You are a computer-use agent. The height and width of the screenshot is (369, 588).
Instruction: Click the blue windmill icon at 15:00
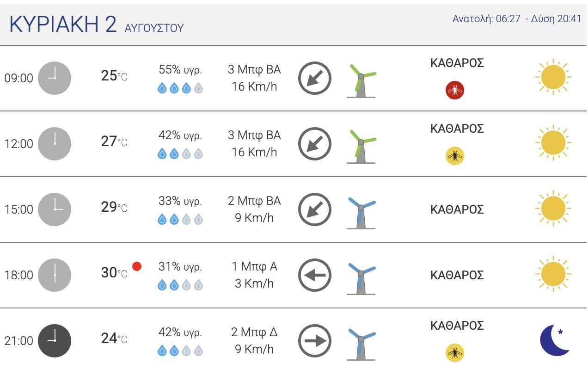pos(362,212)
